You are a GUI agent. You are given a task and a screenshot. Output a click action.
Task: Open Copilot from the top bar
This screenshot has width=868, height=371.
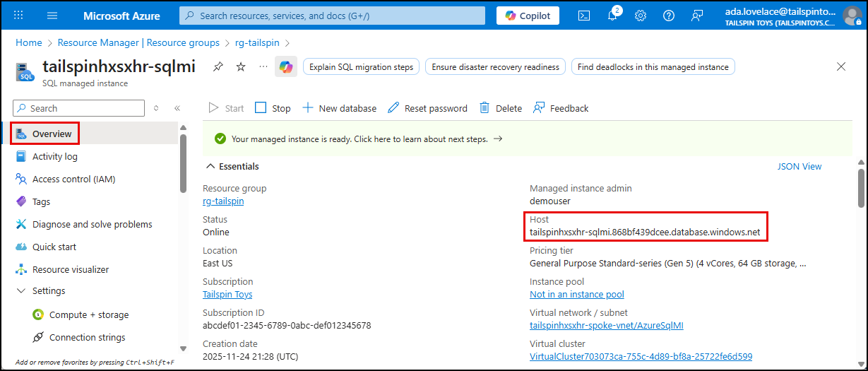point(528,16)
